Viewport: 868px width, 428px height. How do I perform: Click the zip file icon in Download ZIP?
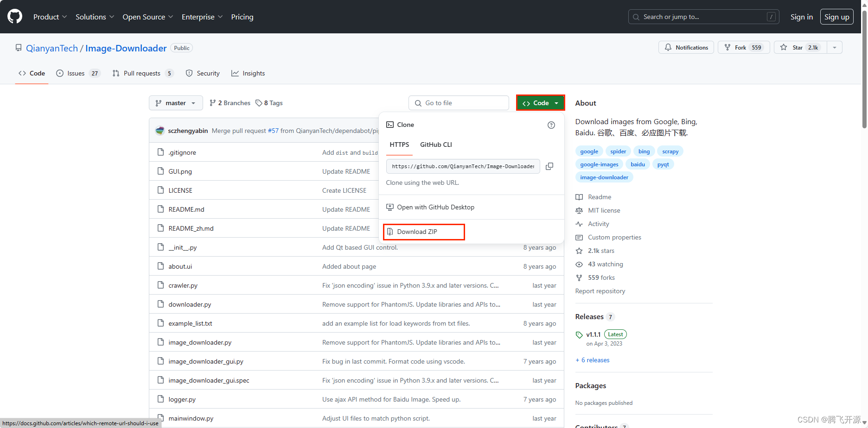(x=390, y=232)
